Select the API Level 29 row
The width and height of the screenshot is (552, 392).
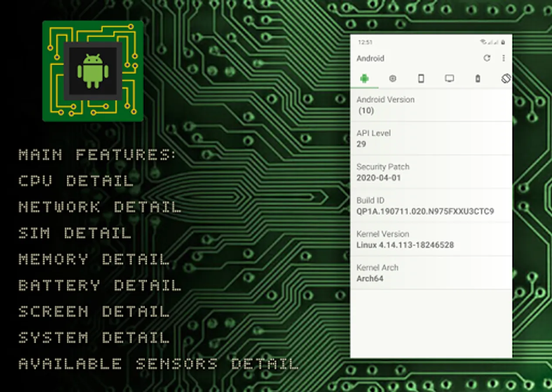click(x=431, y=139)
